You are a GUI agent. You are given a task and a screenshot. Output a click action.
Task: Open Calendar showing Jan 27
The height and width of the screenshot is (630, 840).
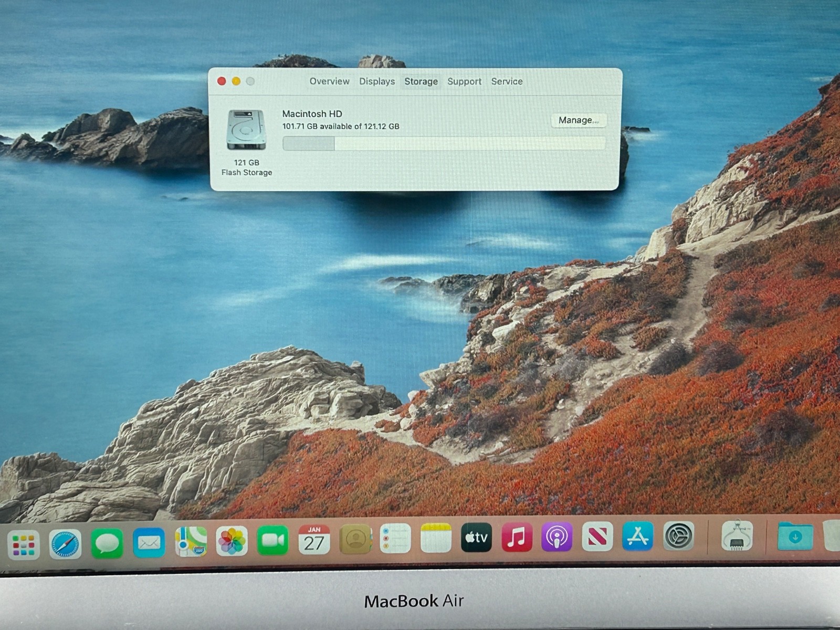(314, 540)
